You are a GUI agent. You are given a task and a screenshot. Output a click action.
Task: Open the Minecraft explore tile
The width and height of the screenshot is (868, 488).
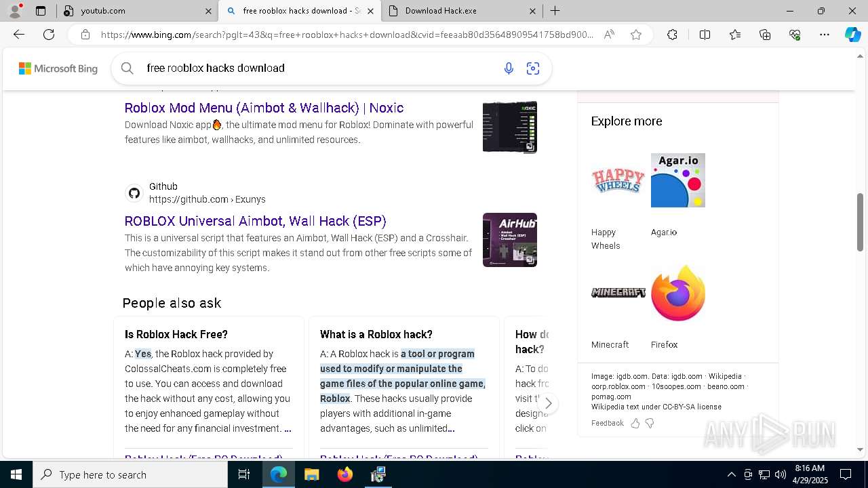[618, 308]
